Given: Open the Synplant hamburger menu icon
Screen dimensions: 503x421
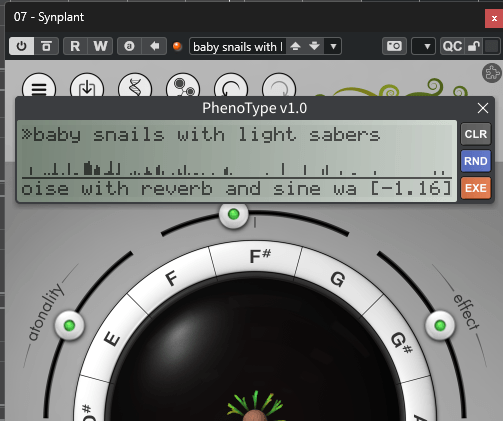Looking at the screenshot, I should [x=39, y=88].
